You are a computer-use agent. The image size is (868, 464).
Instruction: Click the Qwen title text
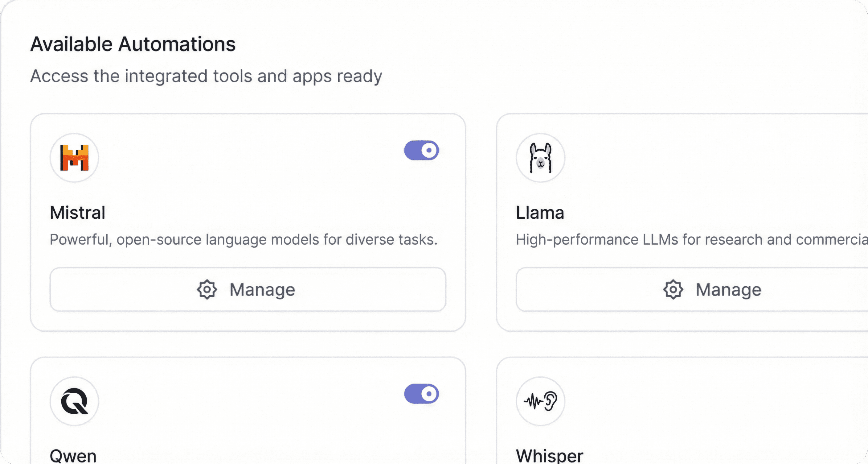(73, 456)
